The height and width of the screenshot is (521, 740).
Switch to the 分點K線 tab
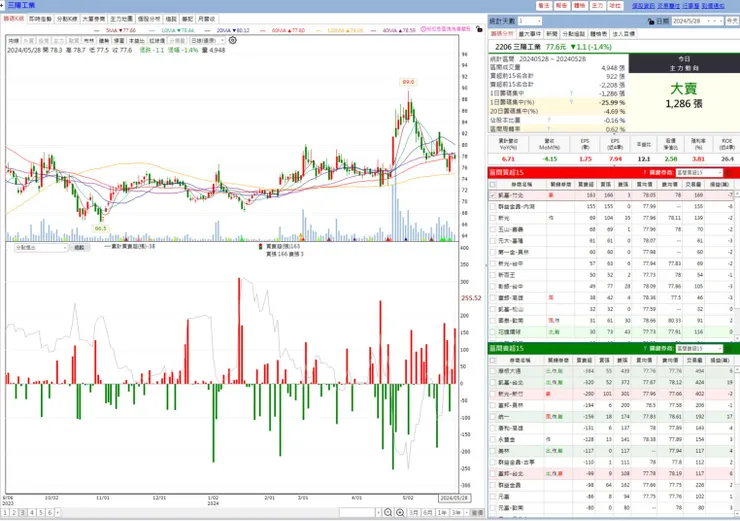coord(67,19)
